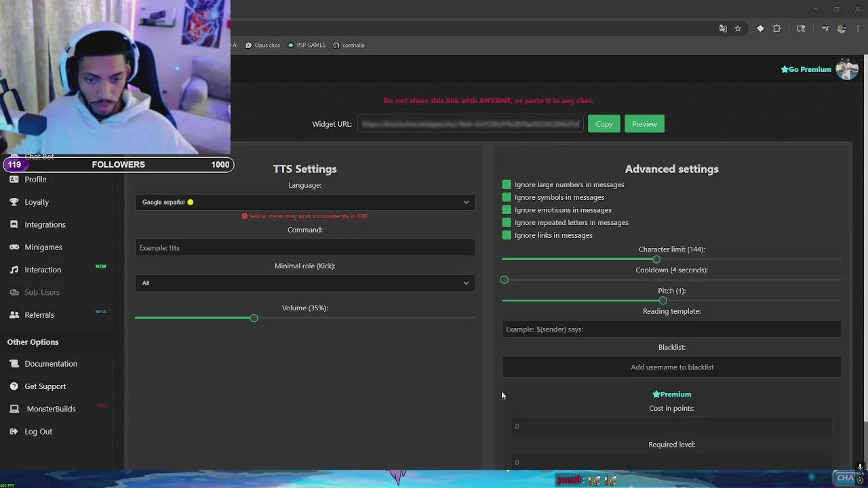
Task: Open the media controls toolbar icon
Action: coord(825,28)
